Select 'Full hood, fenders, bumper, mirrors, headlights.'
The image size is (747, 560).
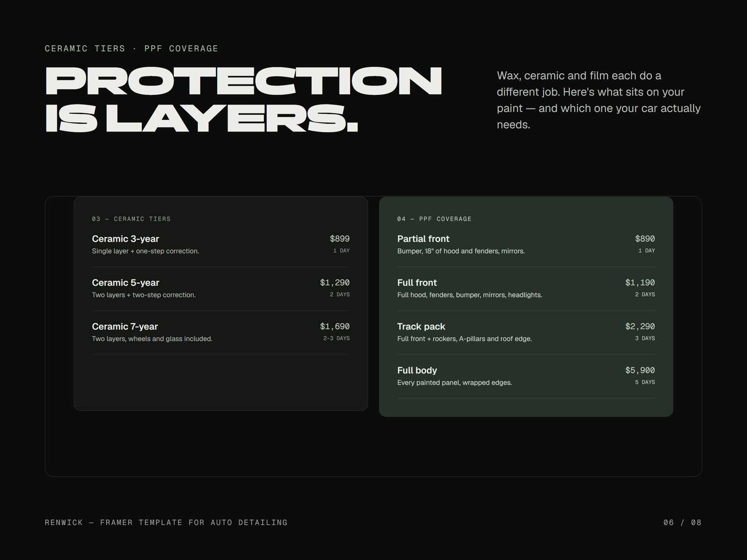pyautogui.click(x=470, y=295)
